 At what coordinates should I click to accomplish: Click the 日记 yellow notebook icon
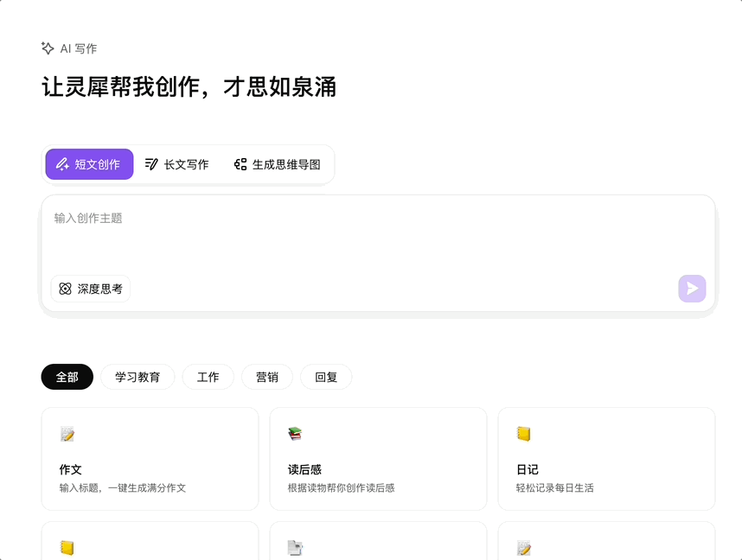pyautogui.click(x=524, y=434)
